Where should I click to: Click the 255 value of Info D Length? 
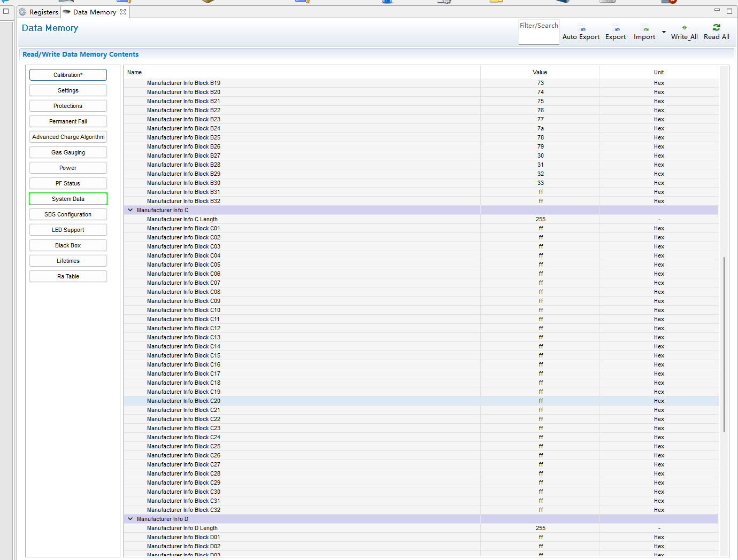tap(540, 528)
